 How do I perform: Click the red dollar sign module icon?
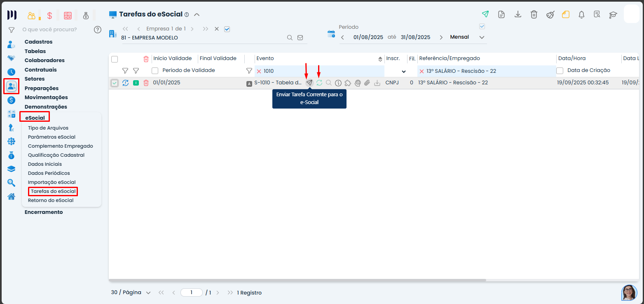tap(49, 16)
